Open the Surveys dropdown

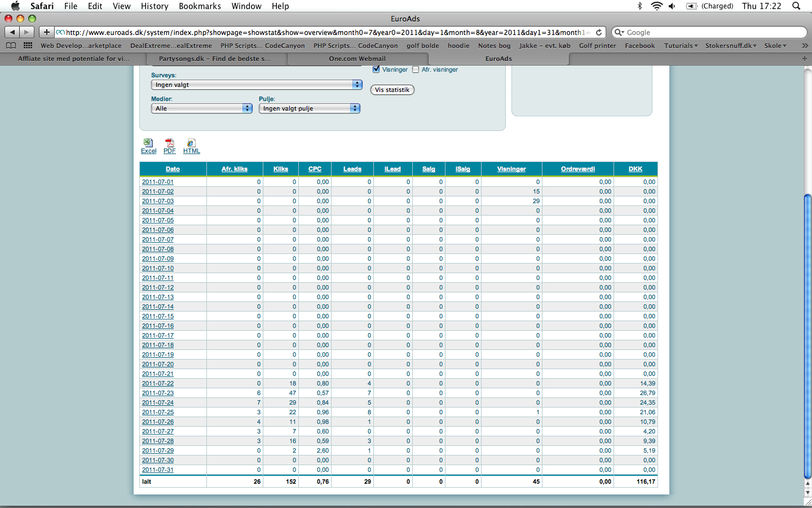(x=257, y=85)
